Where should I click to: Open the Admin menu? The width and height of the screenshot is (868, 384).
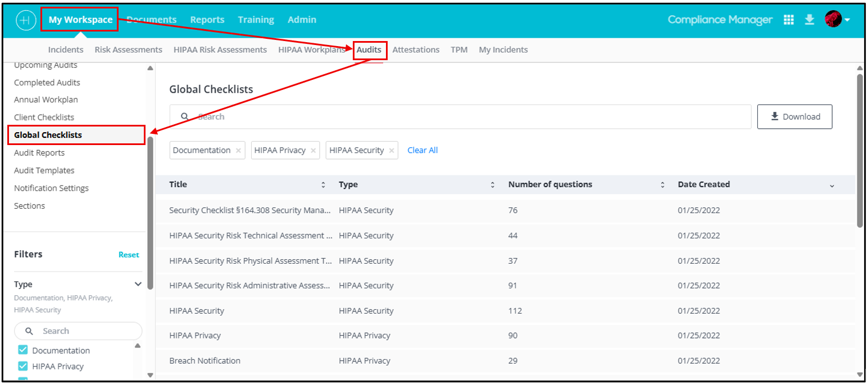302,19
